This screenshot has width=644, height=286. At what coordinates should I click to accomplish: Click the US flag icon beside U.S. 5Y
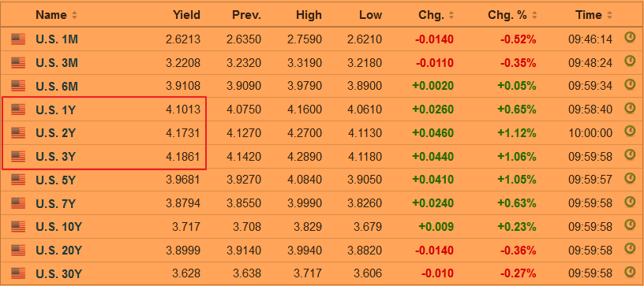tap(18, 180)
